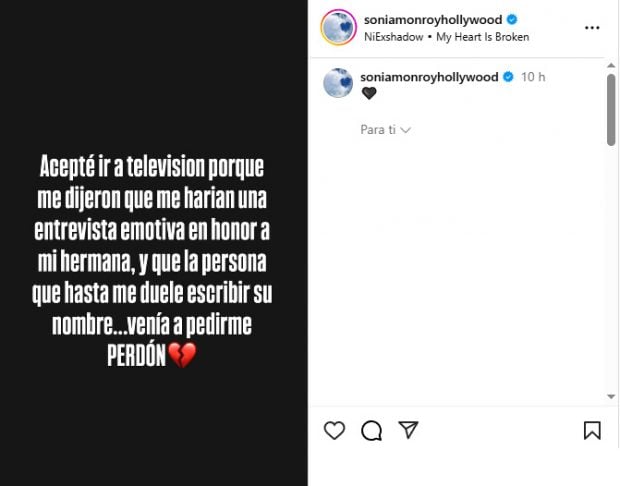The height and width of the screenshot is (486, 620).
Task: Click the 10 h timestamp
Action: coord(533,77)
